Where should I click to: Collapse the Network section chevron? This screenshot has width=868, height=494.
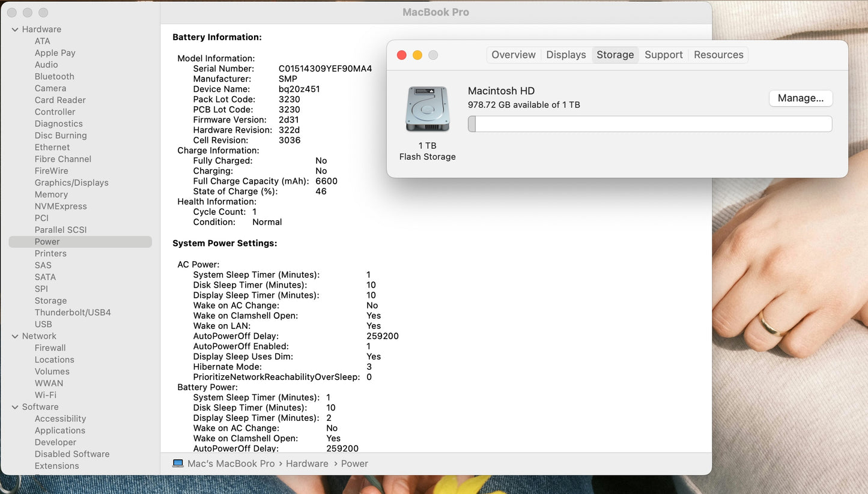pyautogui.click(x=15, y=336)
